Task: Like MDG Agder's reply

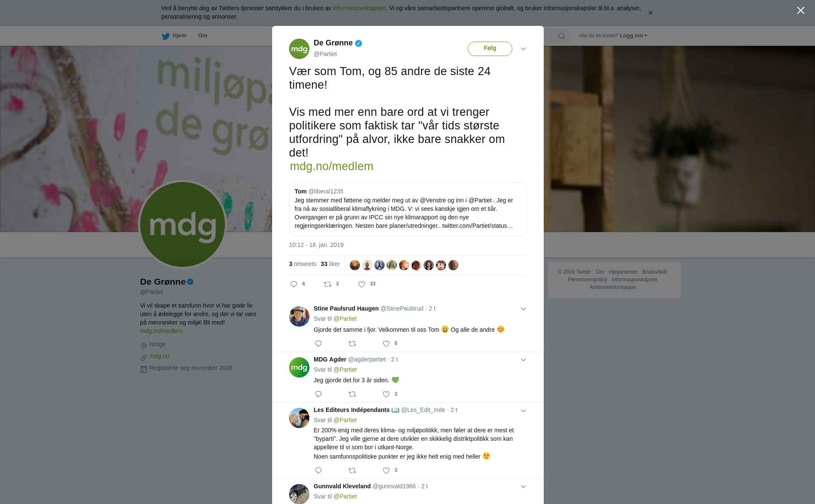Action: tap(386, 395)
